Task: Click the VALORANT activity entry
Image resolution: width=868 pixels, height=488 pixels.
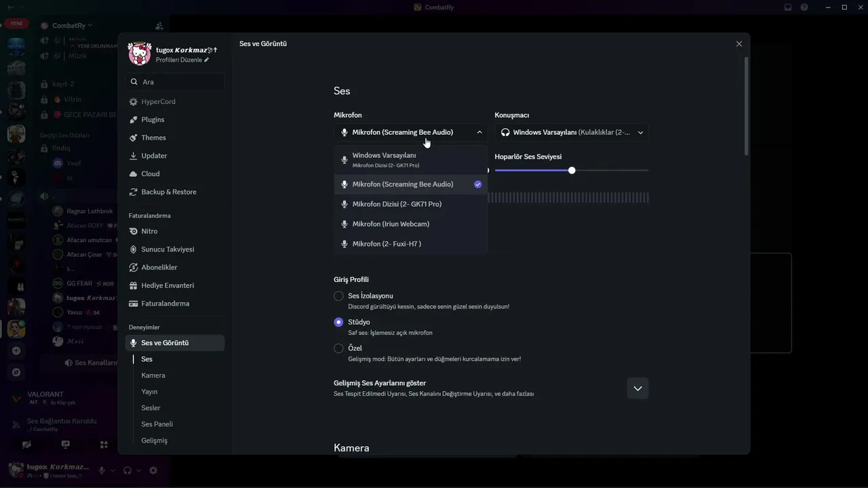Action: point(45,394)
